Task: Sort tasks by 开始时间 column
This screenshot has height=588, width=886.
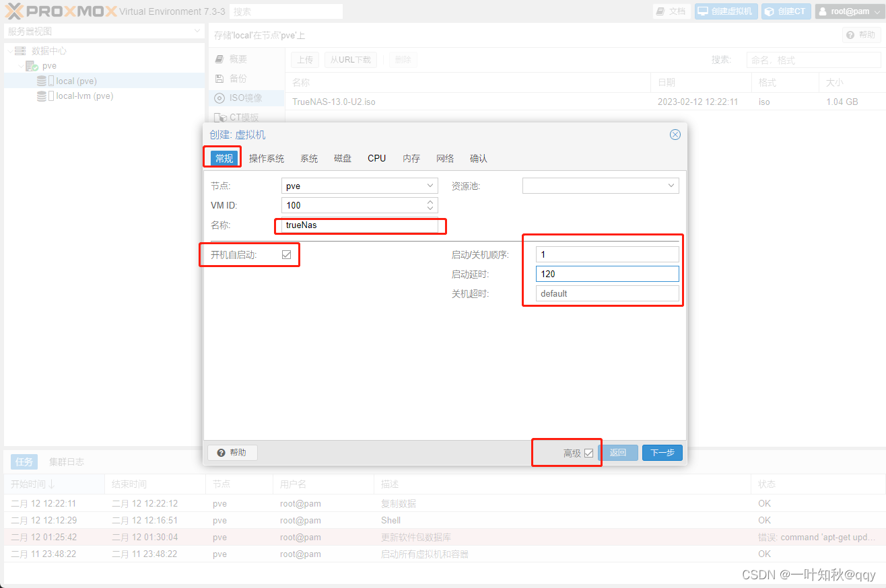Action: (x=54, y=484)
